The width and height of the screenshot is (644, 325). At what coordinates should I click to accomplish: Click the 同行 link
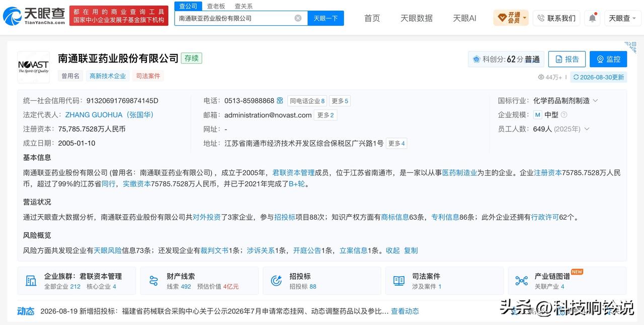coord(109,184)
